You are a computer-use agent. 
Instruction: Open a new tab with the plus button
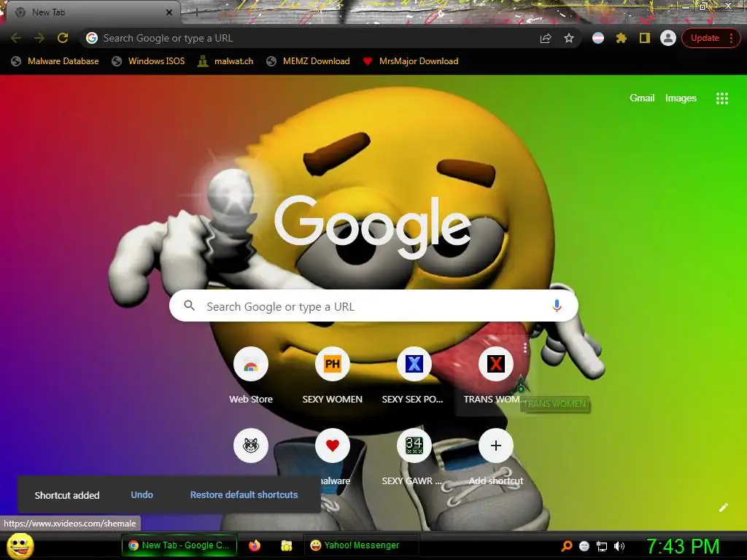(196, 12)
